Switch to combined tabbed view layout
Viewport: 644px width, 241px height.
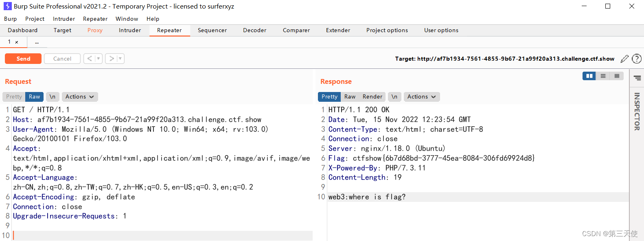pyautogui.click(x=617, y=76)
